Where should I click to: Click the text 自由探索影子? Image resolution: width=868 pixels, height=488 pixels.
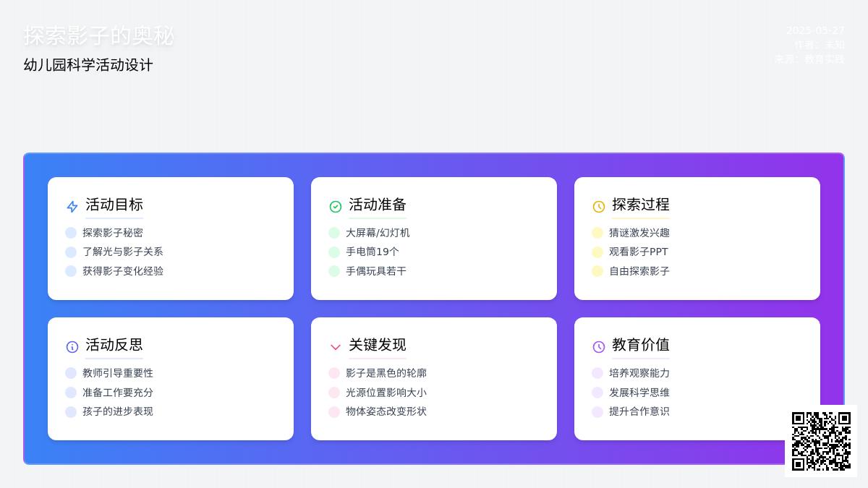(639, 271)
